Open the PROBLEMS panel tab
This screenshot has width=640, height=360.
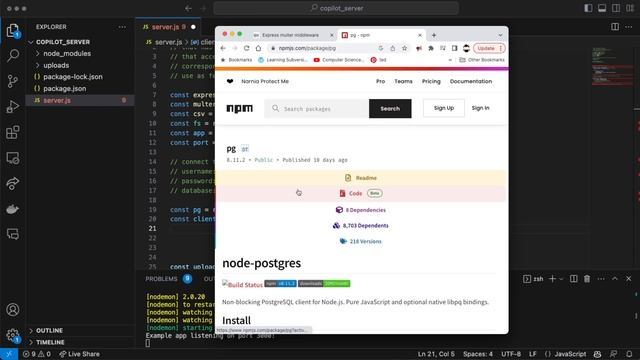(x=161, y=279)
